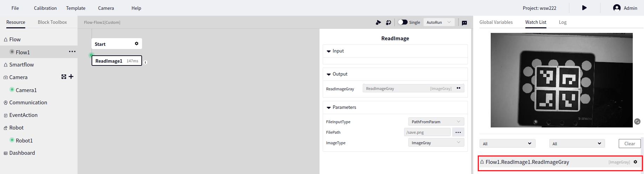Select the ReadImage1 block
Viewport: 644px width, 174px height.
117,61
